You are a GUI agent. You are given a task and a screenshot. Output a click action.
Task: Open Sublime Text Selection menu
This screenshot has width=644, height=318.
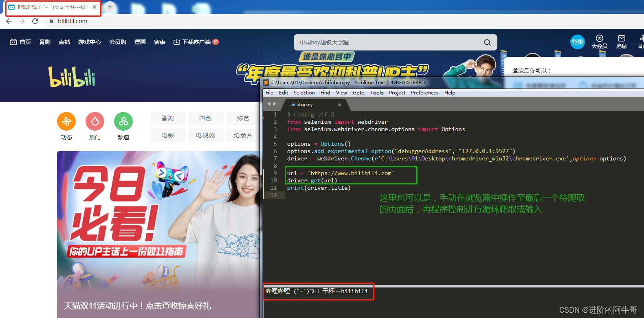[304, 93]
